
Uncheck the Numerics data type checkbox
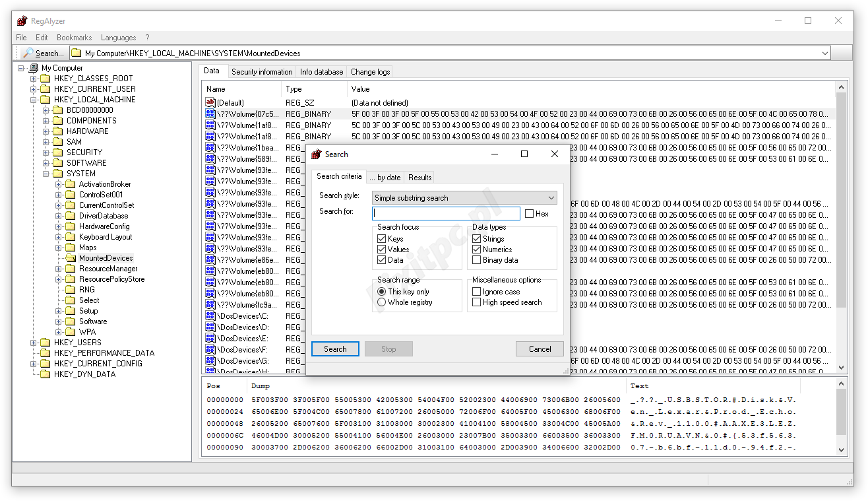476,250
